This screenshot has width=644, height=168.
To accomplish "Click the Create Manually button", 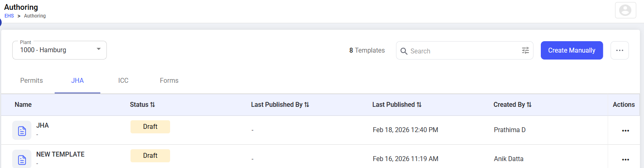I will [x=572, y=50].
